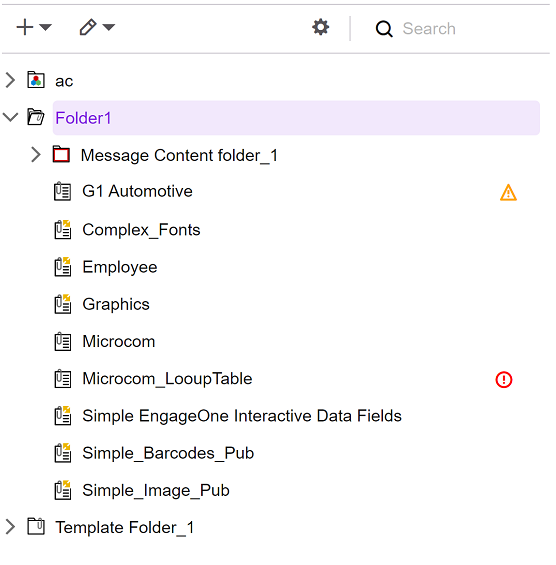This screenshot has width=556, height=565.
Task: Click the warning triangle on G1 Automotive
Action: [508, 192]
